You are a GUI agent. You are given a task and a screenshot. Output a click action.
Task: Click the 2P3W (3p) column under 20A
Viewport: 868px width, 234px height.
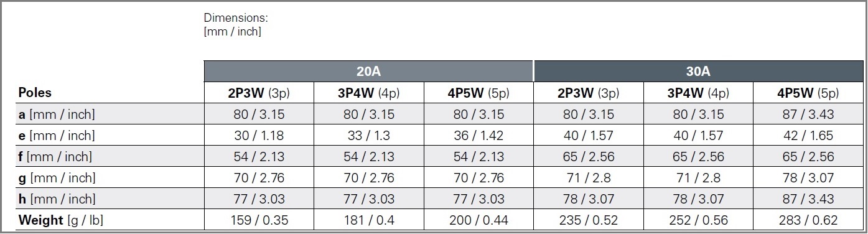259,93
